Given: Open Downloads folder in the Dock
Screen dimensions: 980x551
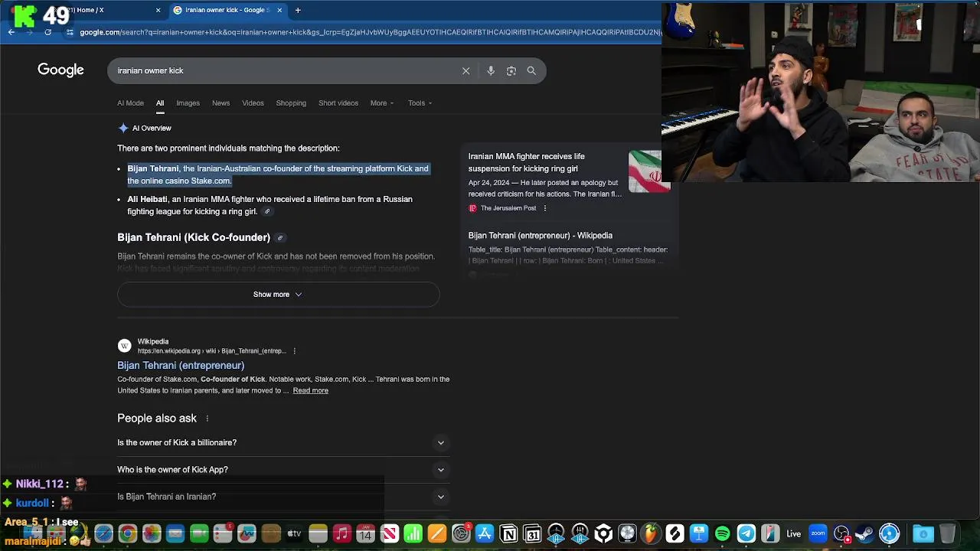Looking at the screenshot, I should tap(923, 533).
